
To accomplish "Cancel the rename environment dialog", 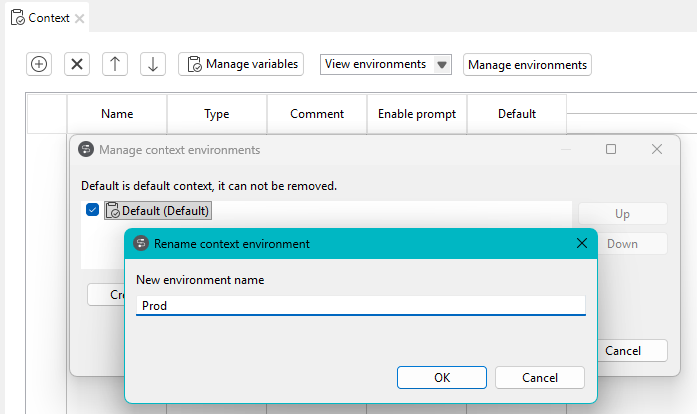I will [x=540, y=377].
